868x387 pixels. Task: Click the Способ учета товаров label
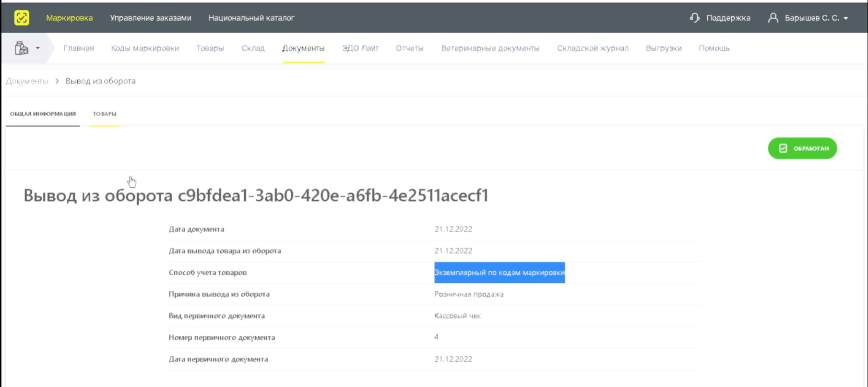[x=208, y=272]
